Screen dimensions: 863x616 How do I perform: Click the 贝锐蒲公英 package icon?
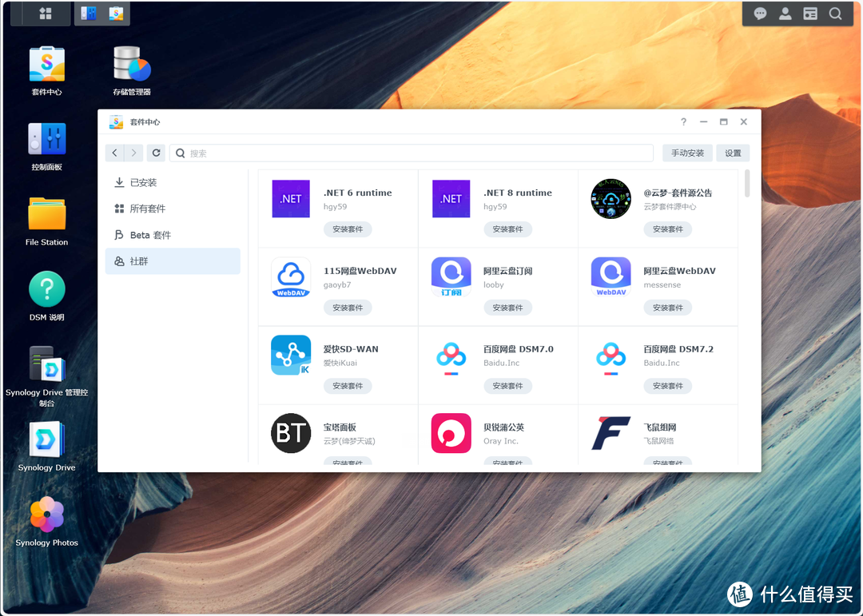coord(451,433)
